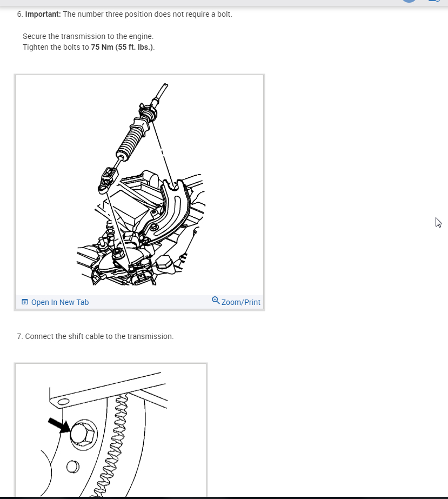Click the flywheel bolt illustration
Screen dimensions: 448x499
pos(111,430)
